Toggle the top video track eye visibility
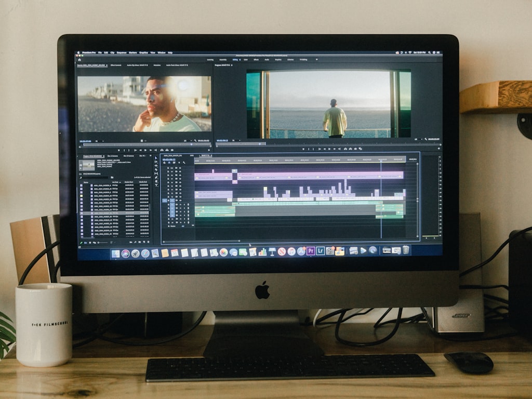This screenshot has height=399, width=532. [x=180, y=168]
